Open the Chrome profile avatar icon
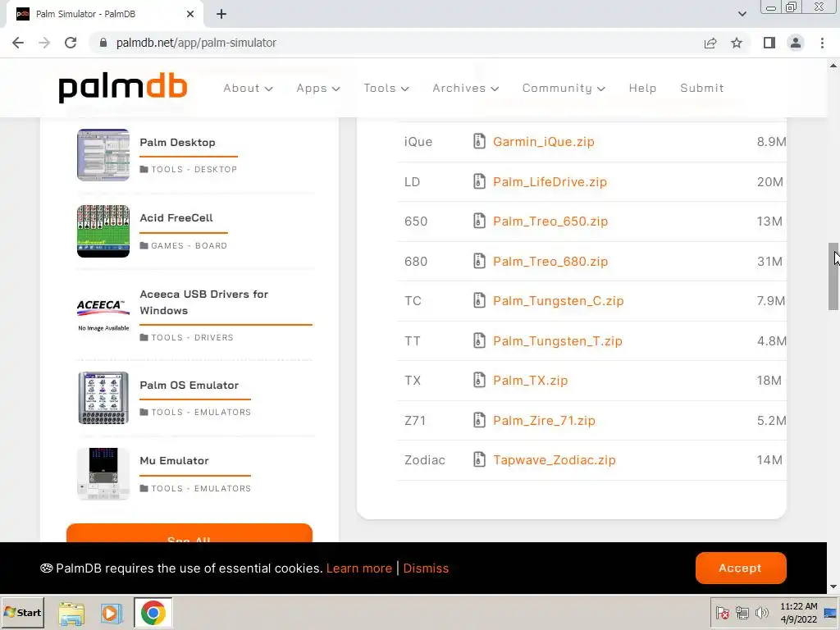 796,43
